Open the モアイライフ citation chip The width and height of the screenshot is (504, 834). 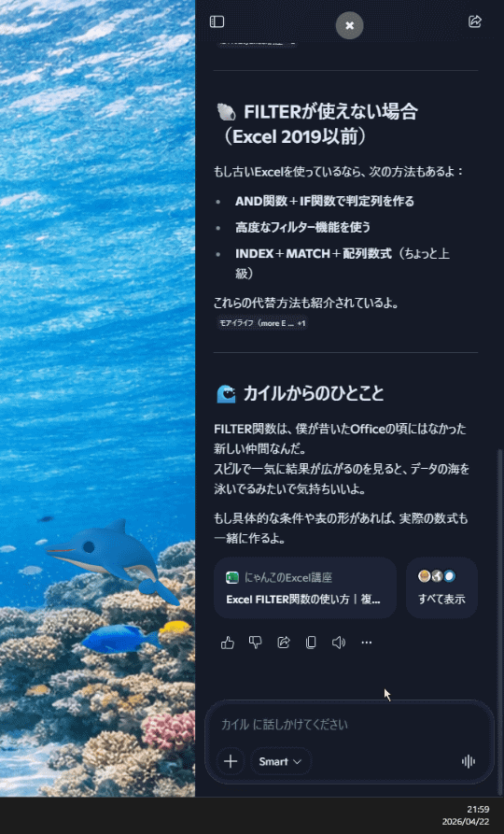coord(262,323)
